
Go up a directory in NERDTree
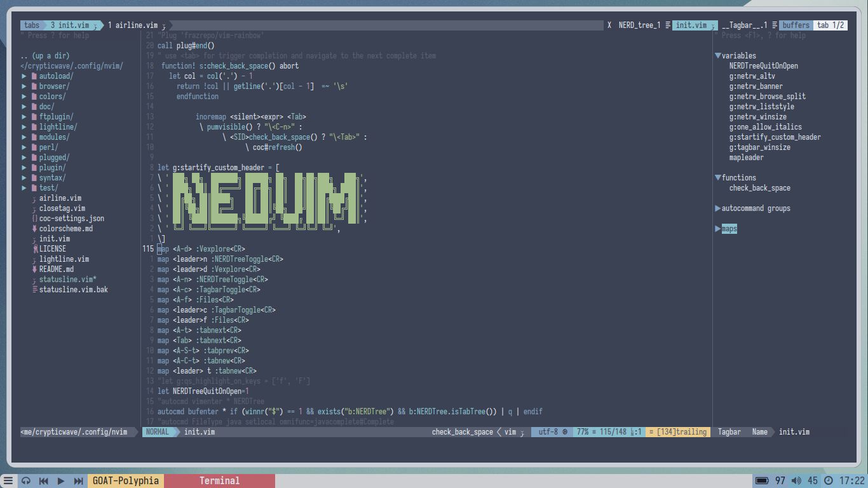click(x=45, y=56)
